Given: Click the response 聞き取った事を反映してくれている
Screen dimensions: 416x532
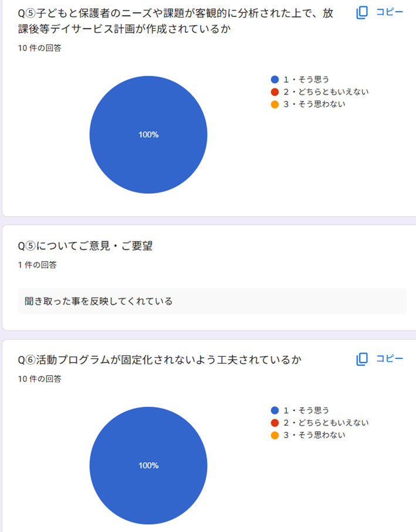Looking at the screenshot, I should pyautogui.click(x=99, y=301).
